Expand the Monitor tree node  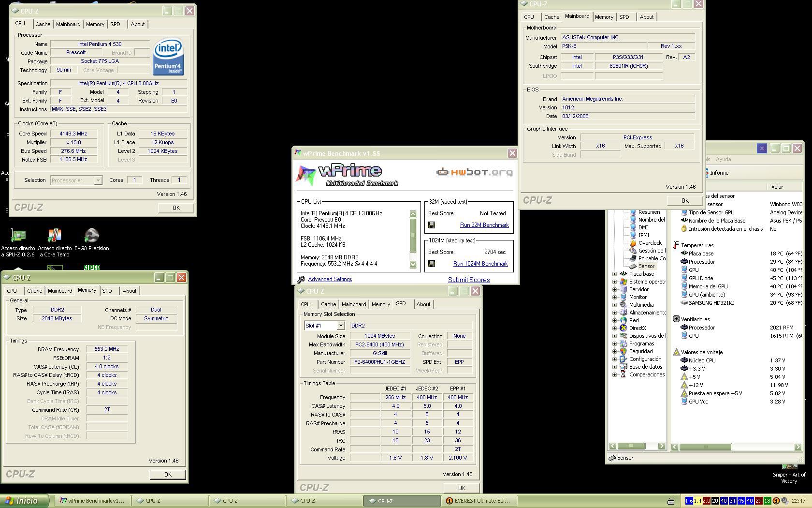(x=614, y=297)
